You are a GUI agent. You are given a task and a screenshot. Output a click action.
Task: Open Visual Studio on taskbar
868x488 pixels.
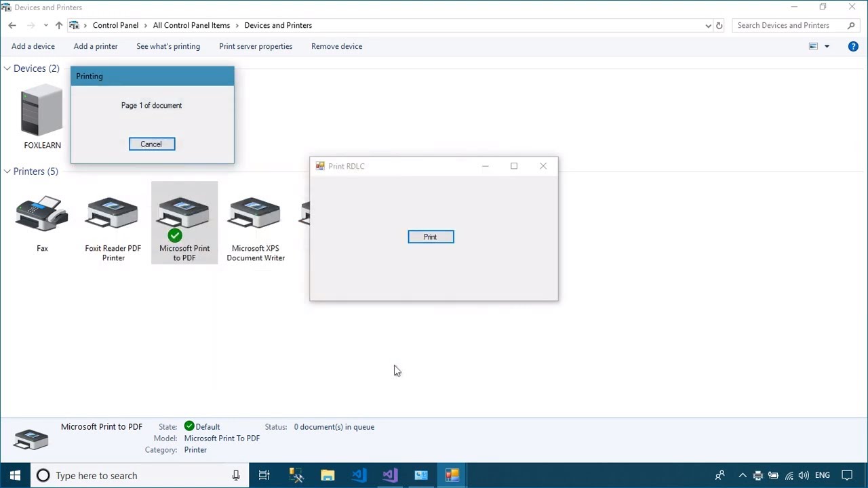[390, 475]
